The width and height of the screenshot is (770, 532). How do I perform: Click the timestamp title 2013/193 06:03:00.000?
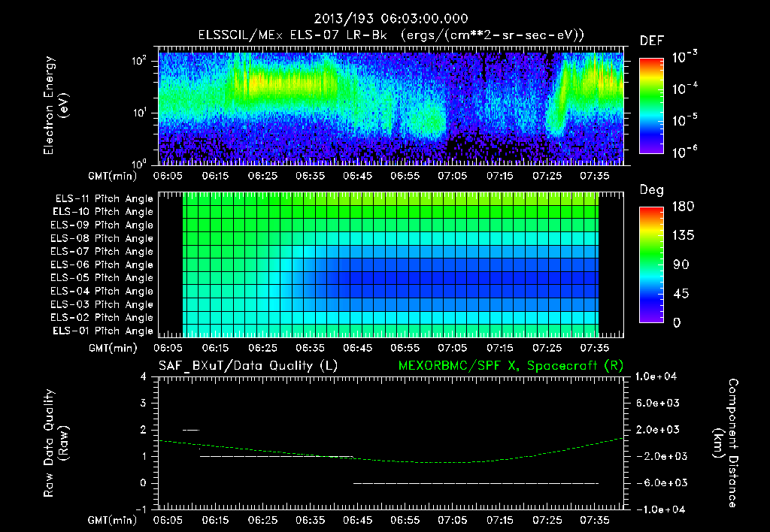[x=391, y=19]
